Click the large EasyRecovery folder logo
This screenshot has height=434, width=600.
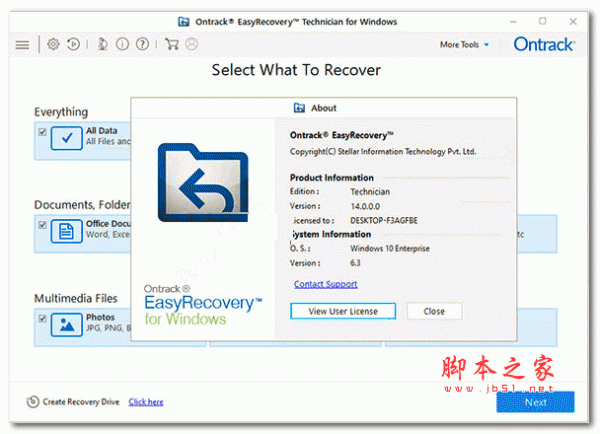(x=203, y=183)
